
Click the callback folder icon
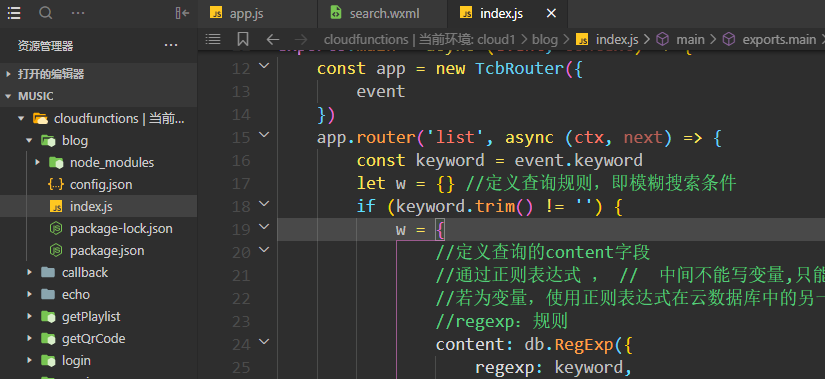(48, 272)
